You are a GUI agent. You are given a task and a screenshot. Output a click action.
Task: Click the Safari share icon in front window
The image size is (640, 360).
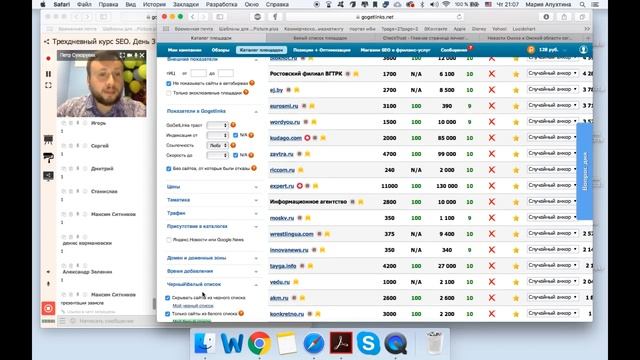tap(564, 17)
